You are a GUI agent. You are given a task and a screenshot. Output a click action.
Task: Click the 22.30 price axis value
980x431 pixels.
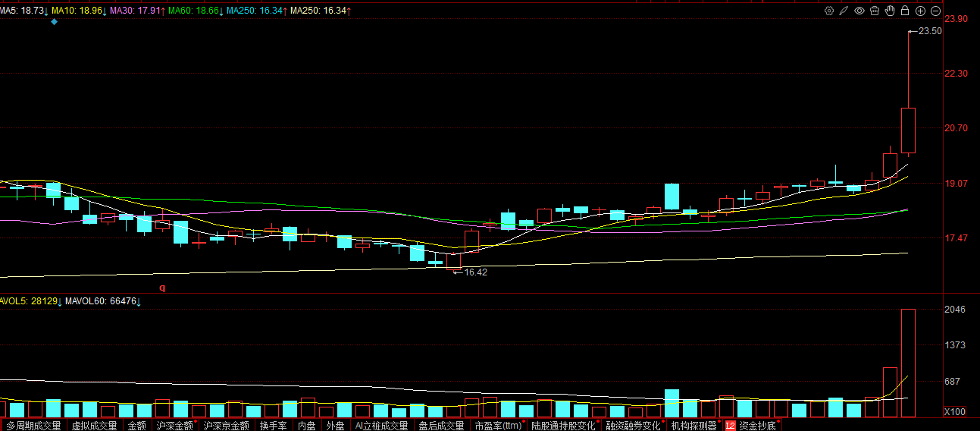tap(958, 73)
